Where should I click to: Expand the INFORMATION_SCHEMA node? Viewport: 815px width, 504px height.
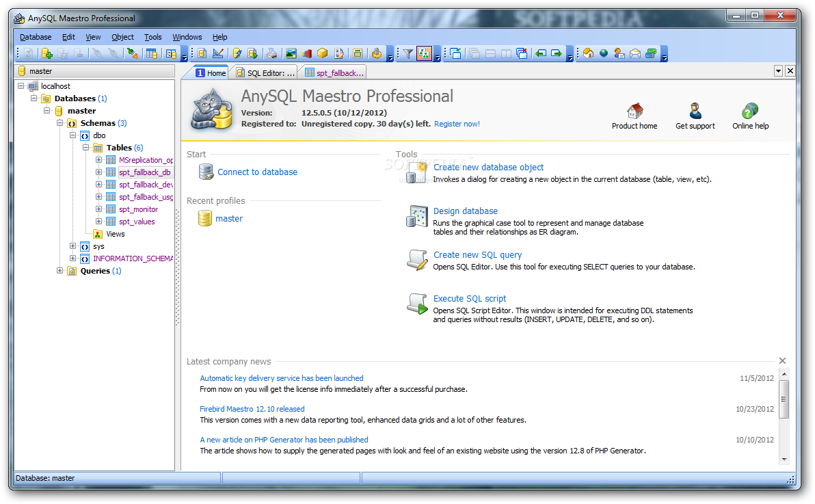point(72,258)
